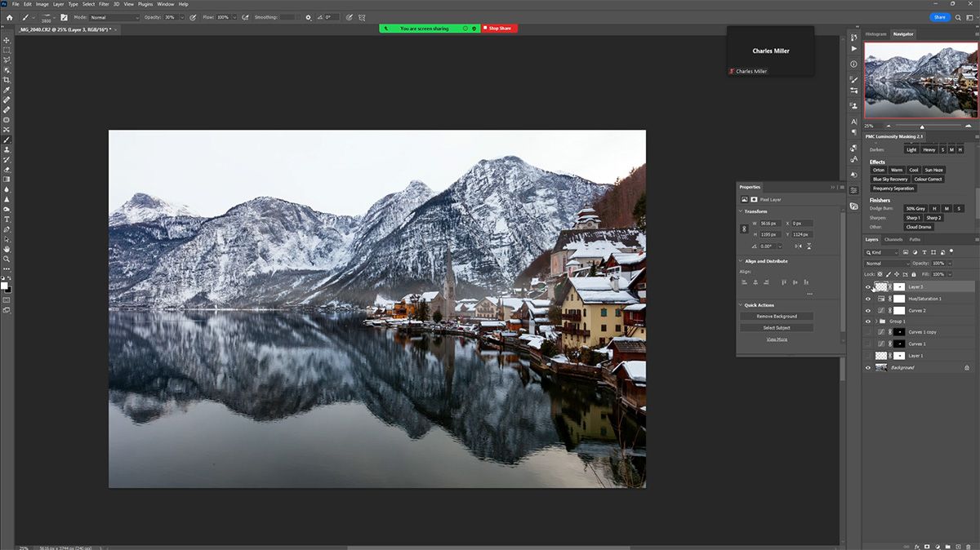Switch to the Channels tab
980x550 pixels.
[893, 240]
